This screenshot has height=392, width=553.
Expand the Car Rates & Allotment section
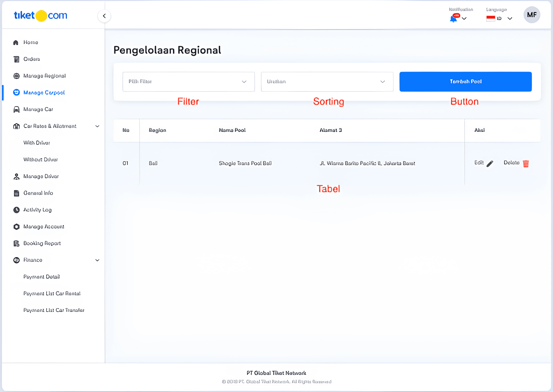(98, 126)
